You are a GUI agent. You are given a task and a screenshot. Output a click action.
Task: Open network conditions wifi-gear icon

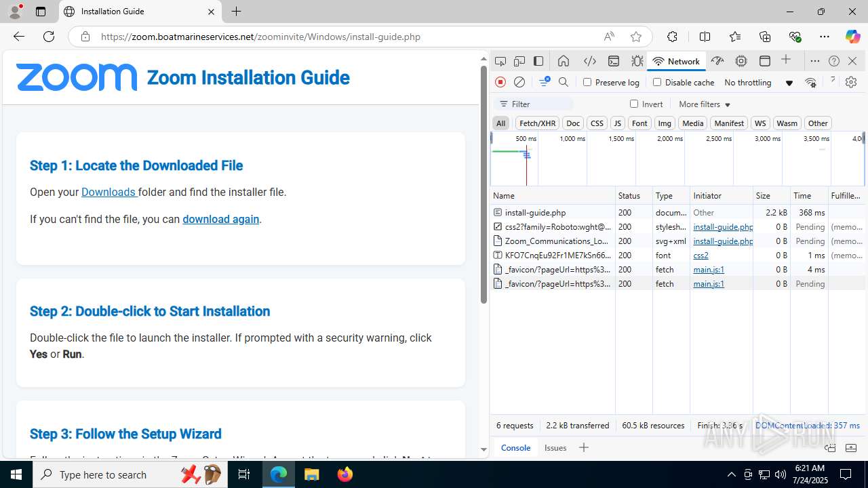(810, 82)
